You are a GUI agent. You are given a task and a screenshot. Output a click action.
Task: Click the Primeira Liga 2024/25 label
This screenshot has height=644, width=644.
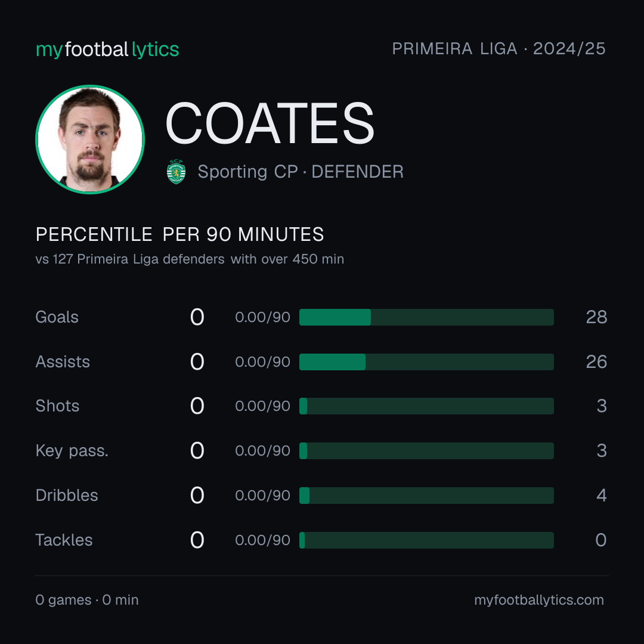499,49
